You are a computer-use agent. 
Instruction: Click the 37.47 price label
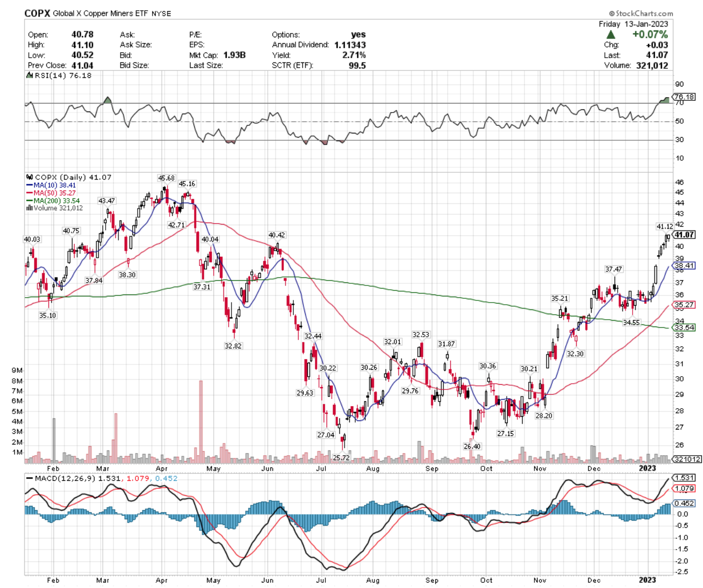point(613,269)
